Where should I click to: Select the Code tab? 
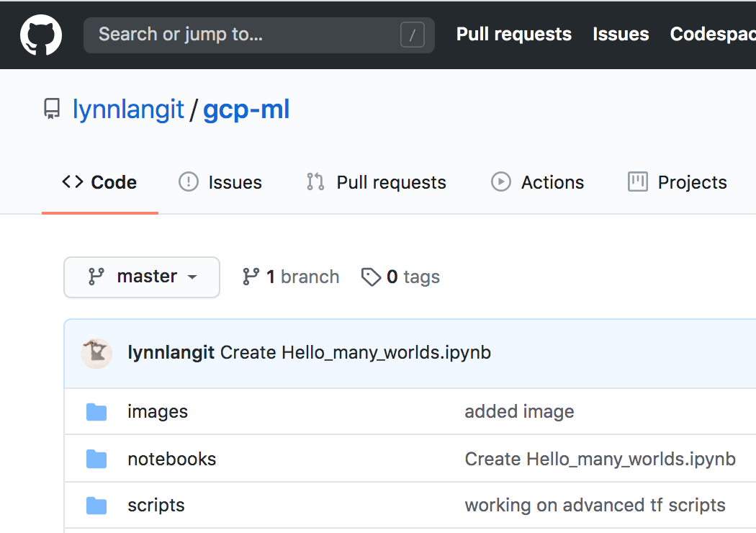(100, 182)
